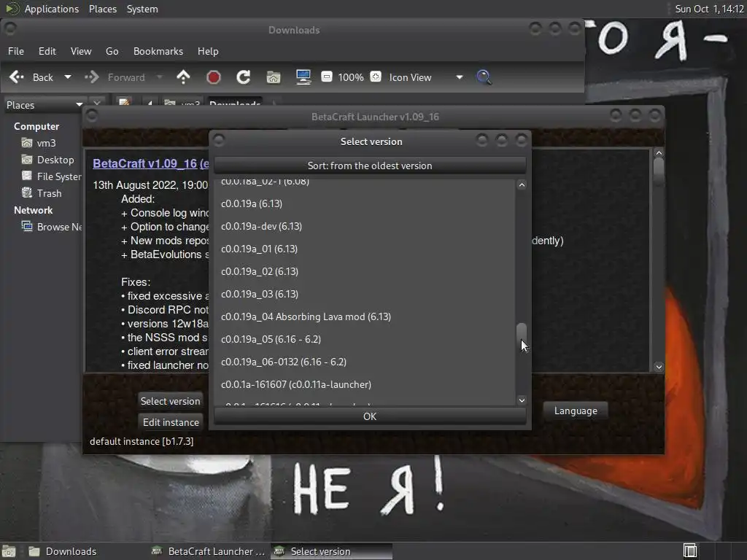747x560 pixels.
Task: Switch to Select version taskbar entry
Action: click(x=332, y=551)
